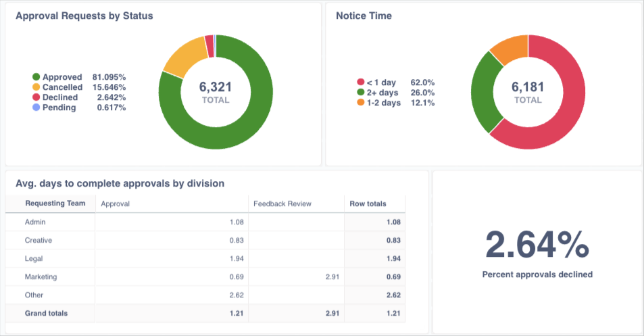Click the Declined legend color dot
Viewport: 644px width, 336px height.
tap(36, 97)
